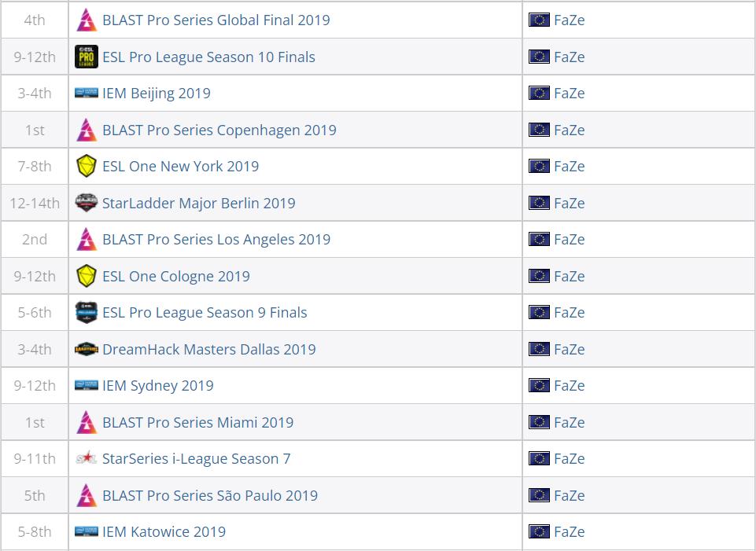The height and width of the screenshot is (551, 756).
Task: Select the IEM Beijing 2019 tournament icon
Action: coord(87,93)
